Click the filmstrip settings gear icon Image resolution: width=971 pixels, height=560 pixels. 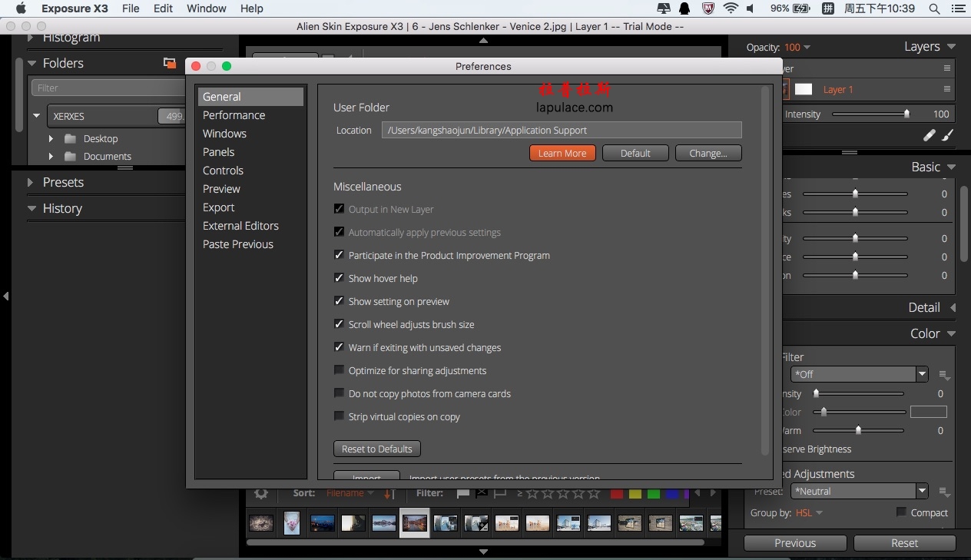coord(261,493)
